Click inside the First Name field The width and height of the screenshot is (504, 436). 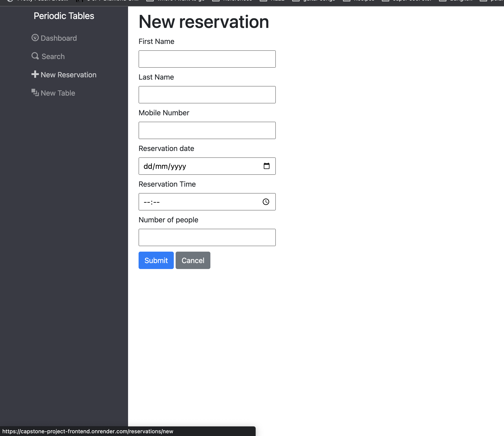coord(207,59)
